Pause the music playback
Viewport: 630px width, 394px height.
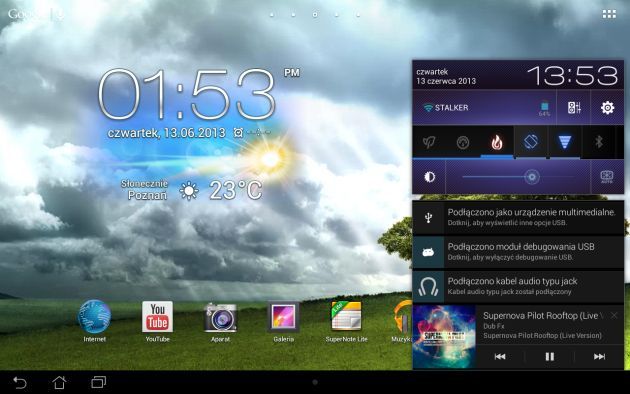point(549,356)
